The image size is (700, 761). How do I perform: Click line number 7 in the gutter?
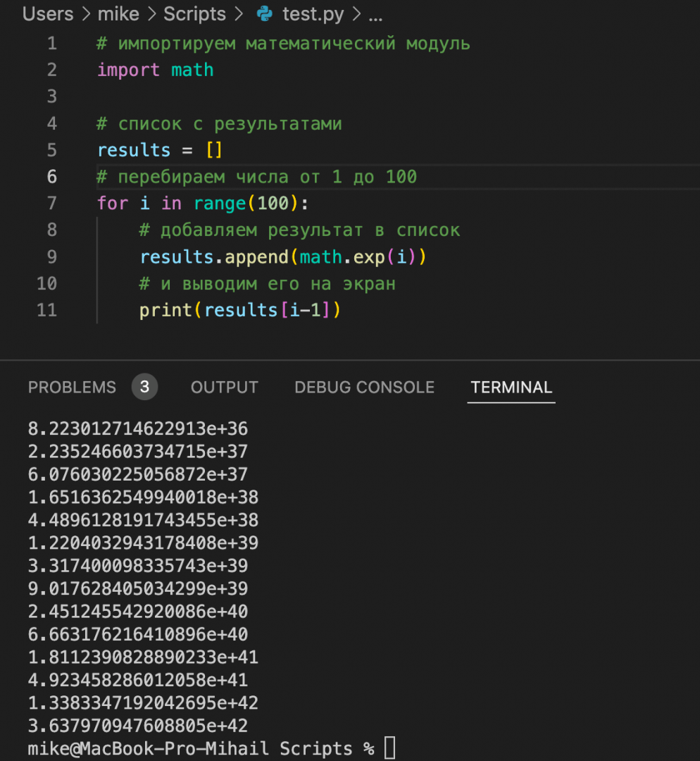51,203
